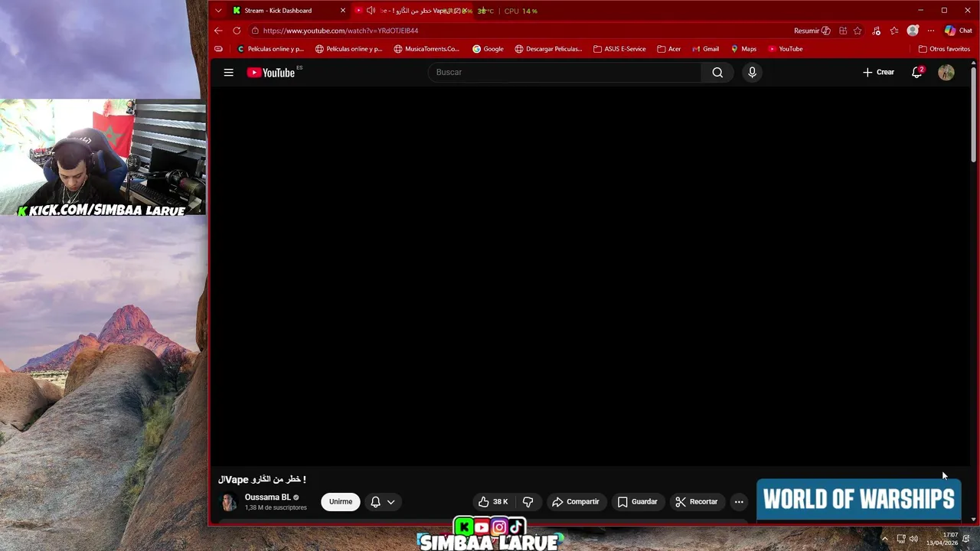
Task: Dislike the video with thumbs-down icon
Action: (x=528, y=502)
